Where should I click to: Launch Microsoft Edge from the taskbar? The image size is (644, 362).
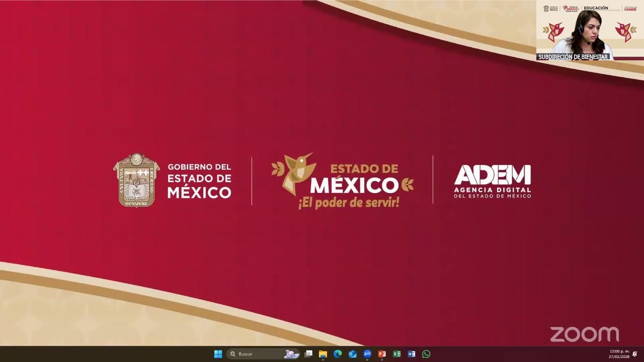pos(338,354)
